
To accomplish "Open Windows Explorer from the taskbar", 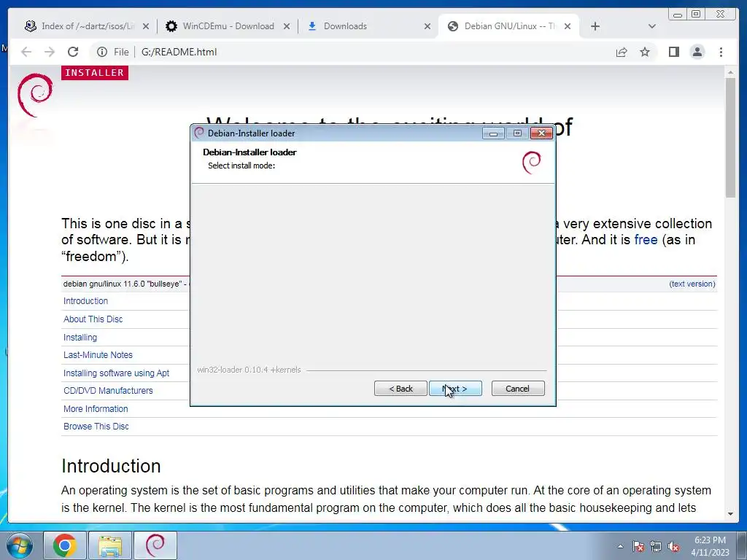I will 110,545.
